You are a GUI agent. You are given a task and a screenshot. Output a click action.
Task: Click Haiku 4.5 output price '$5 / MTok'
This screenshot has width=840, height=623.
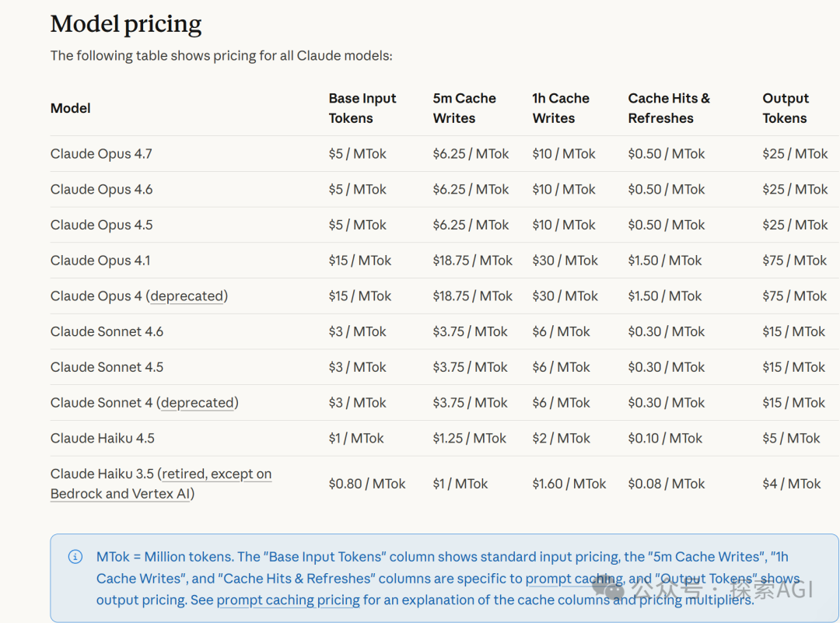(791, 438)
